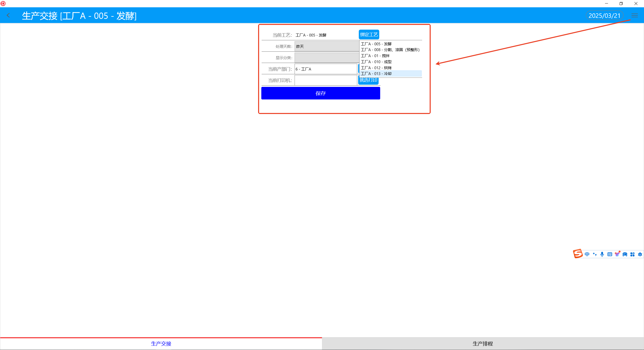Screen dimensions: 644x350
Task: Open Sogou skin shirt icon
Action: coord(617,254)
